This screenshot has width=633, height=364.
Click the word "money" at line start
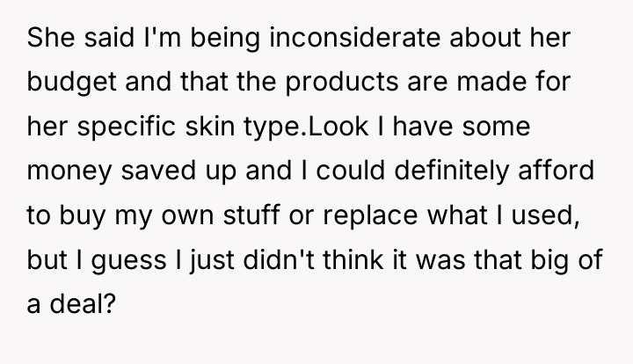tap(69, 172)
